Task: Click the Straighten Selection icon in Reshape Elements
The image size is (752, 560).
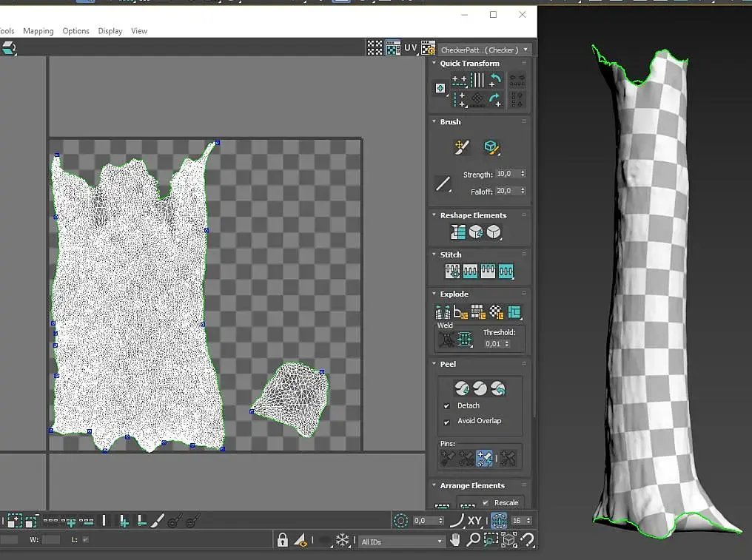Action: pos(458,233)
